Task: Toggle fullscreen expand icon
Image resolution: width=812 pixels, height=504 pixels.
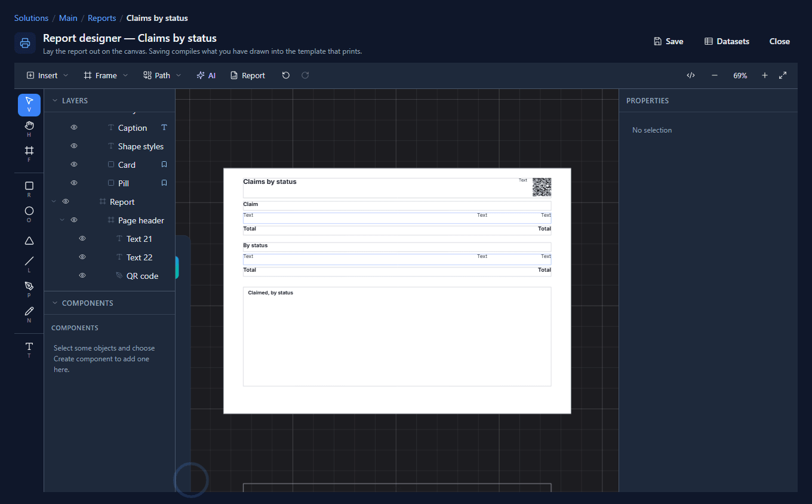Action: pyautogui.click(x=783, y=75)
